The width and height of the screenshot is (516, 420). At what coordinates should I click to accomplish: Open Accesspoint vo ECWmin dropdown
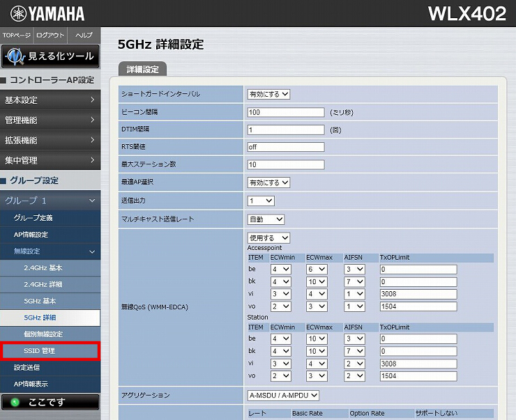pyautogui.click(x=281, y=306)
